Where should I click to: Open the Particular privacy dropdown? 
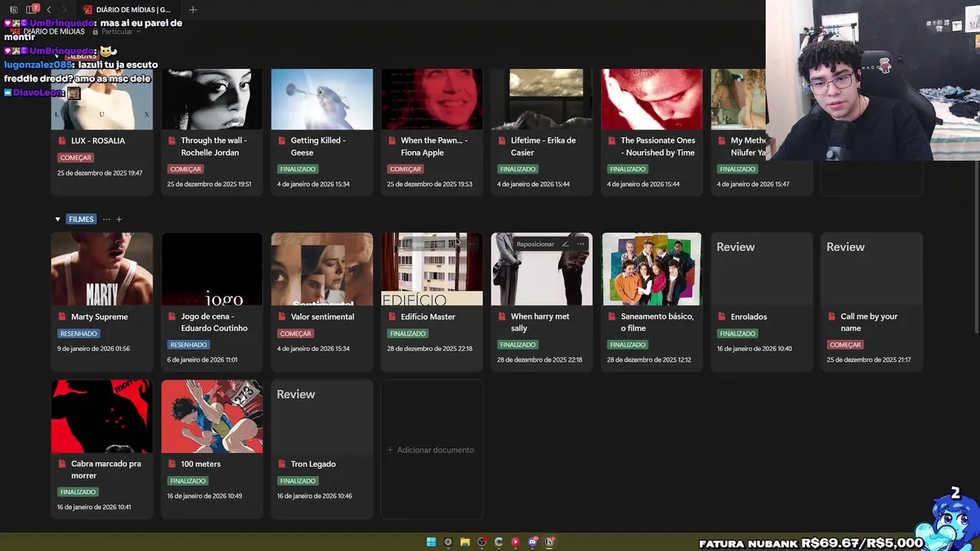tap(116, 31)
